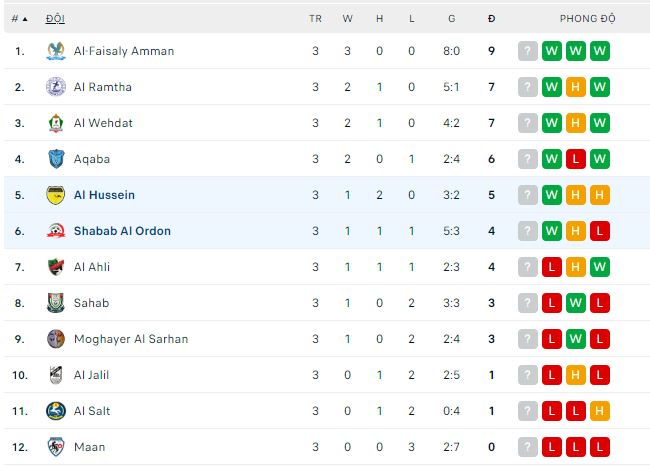Click the Maan team logo
The image size is (650, 466).
56,447
